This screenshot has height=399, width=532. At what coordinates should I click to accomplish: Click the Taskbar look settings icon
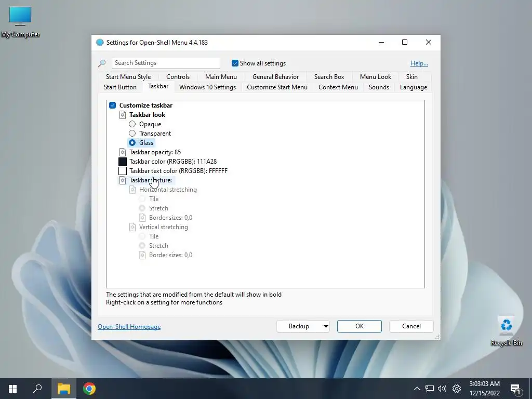pyautogui.click(x=123, y=115)
